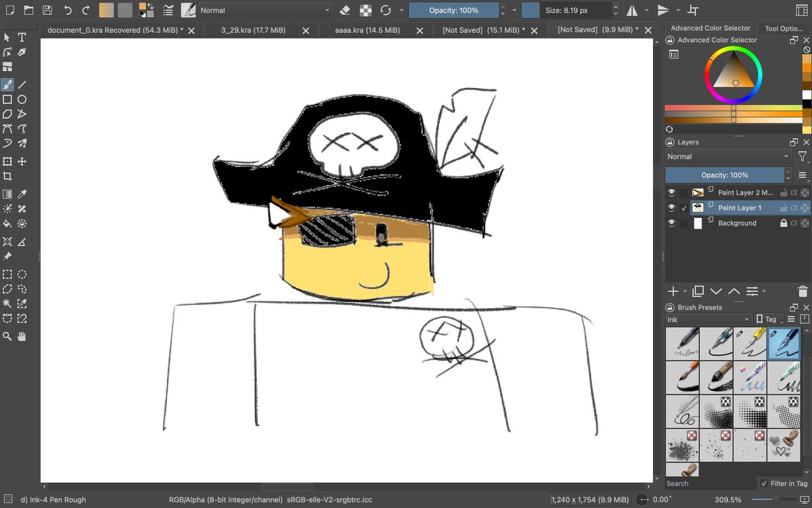
Task: Select the Color Sampler eyedropper tool
Action: [22, 194]
